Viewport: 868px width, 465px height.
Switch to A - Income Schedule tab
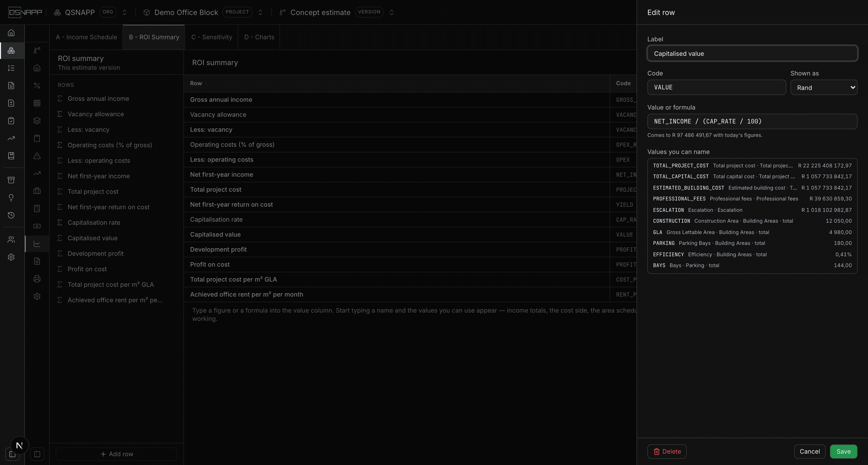pyautogui.click(x=86, y=37)
